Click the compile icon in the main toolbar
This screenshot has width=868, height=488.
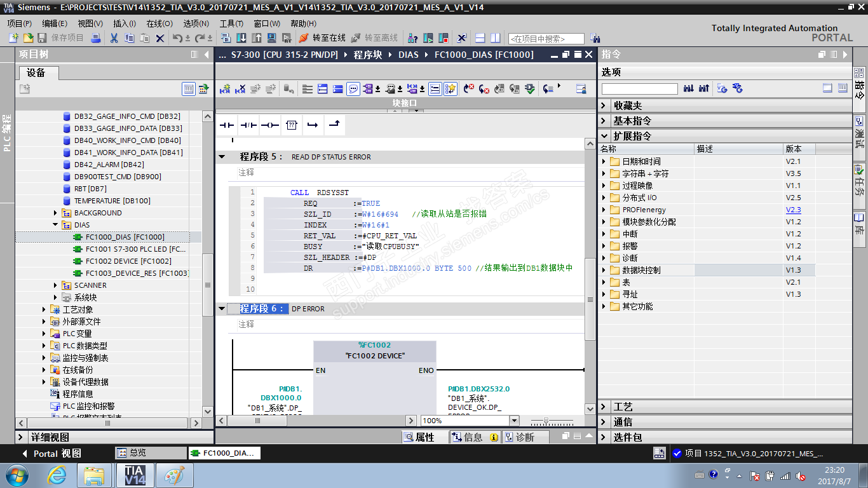[226, 38]
